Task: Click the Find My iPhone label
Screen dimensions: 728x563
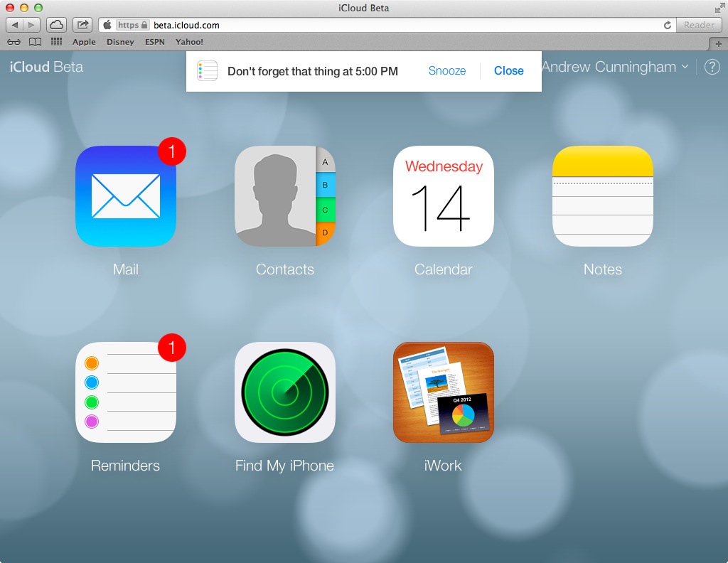Action: click(x=284, y=466)
